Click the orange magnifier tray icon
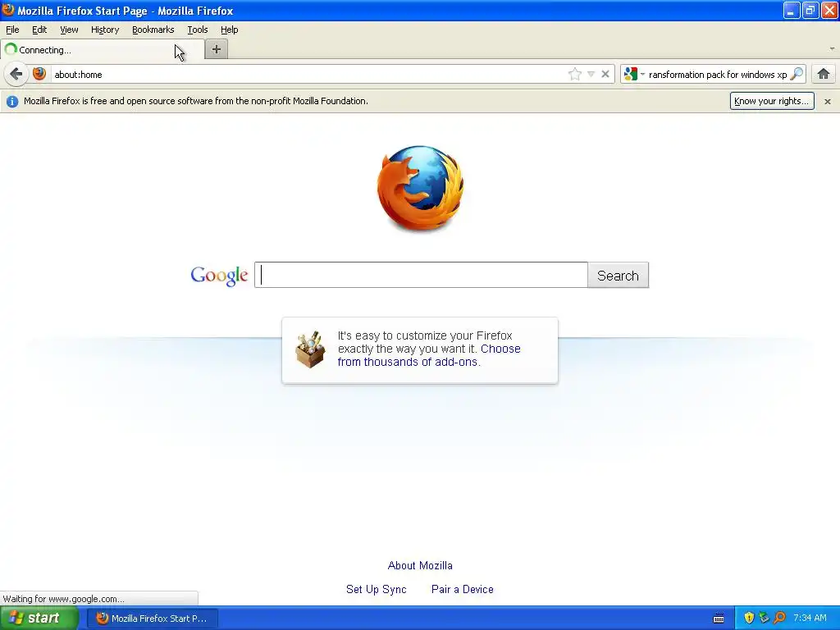 coord(779,618)
